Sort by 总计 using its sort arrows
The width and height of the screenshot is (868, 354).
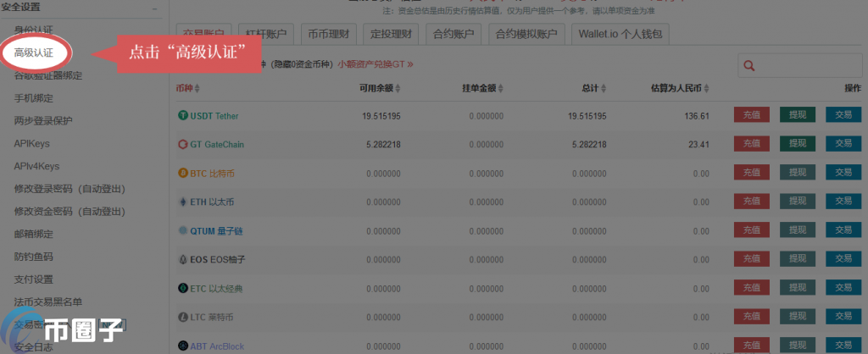[x=604, y=88]
